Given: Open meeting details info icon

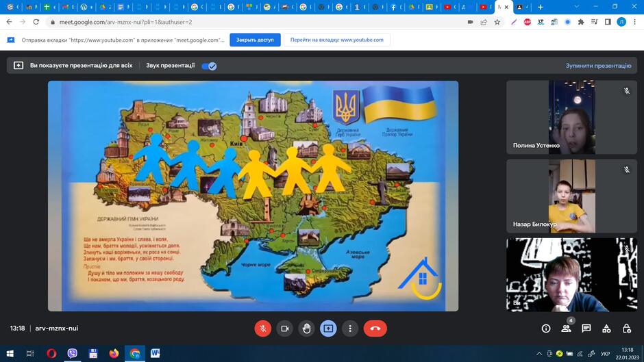Looking at the screenshot, I should tap(546, 328).
